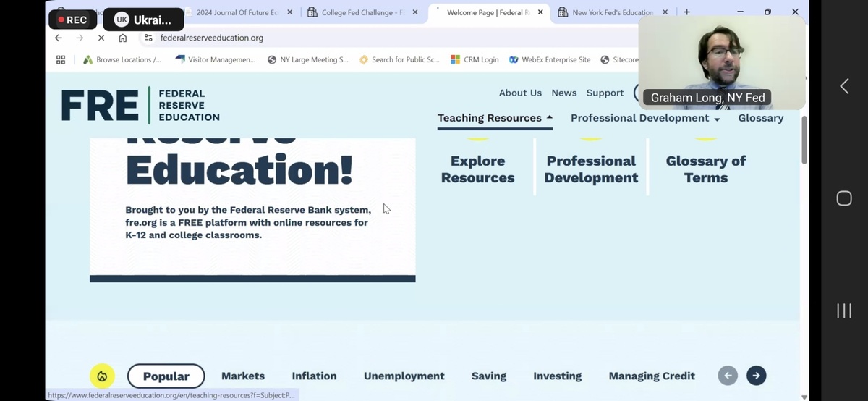Select the Popular topic pill
The width and height of the screenshot is (868, 401).
(166, 376)
